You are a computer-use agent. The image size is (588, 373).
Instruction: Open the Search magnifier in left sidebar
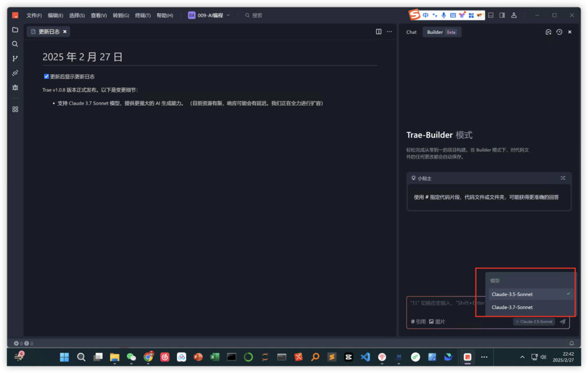pos(15,44)
